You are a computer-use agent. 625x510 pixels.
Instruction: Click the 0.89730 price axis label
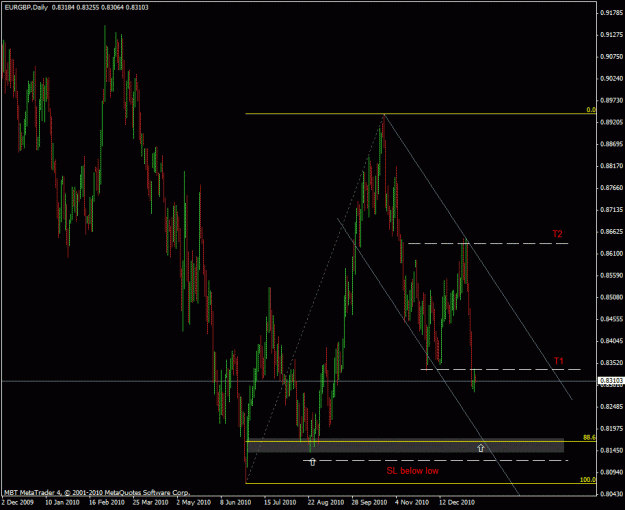[612, 100]
